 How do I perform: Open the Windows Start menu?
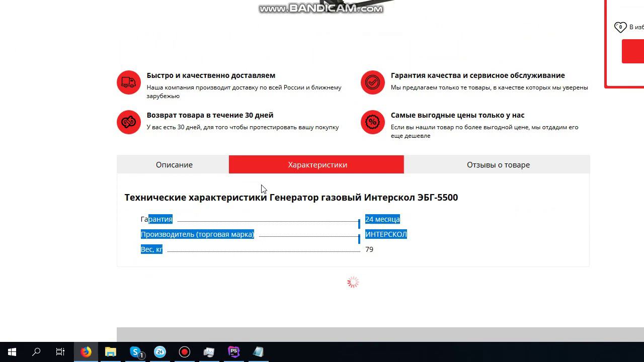[12, 352]
